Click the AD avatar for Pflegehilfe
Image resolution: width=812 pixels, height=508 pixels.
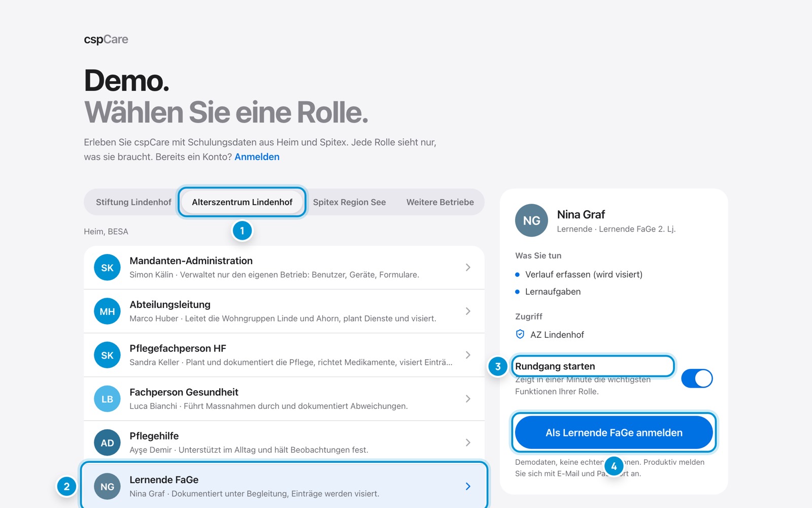click(107, 442)
